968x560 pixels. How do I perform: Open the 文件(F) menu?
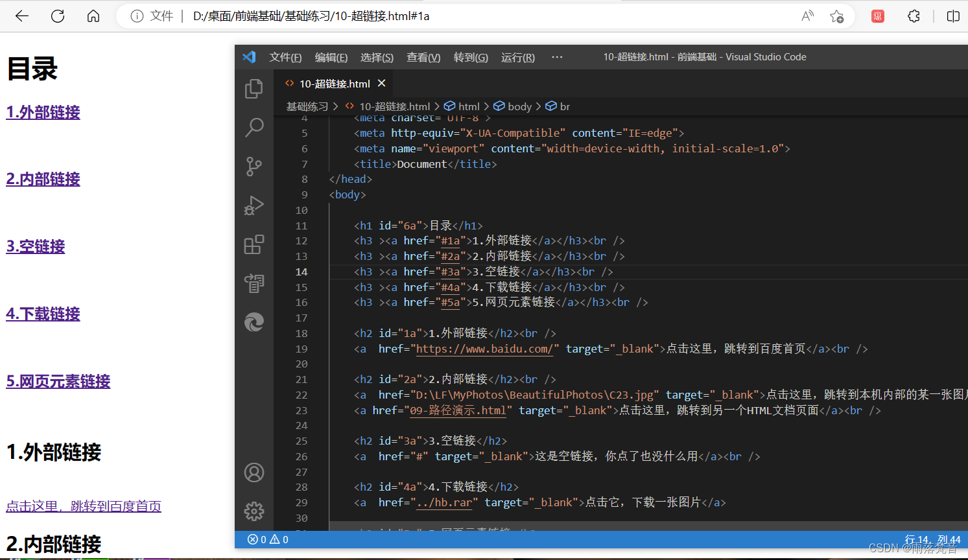[x=286, y=57]
